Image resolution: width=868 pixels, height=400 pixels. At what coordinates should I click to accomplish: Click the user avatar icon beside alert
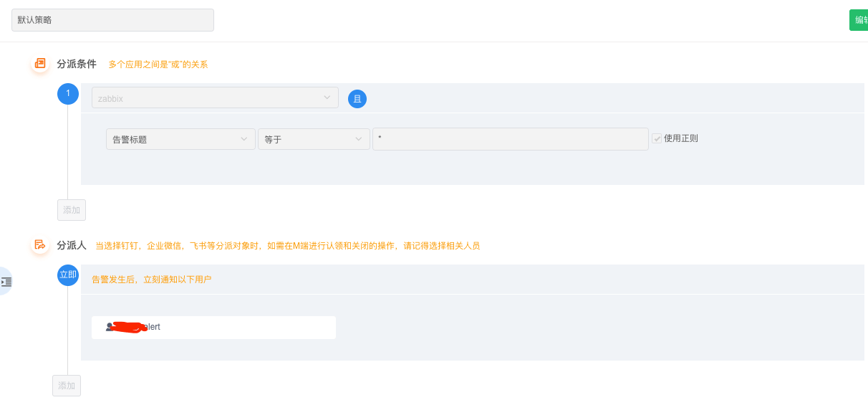coord(110,327)
